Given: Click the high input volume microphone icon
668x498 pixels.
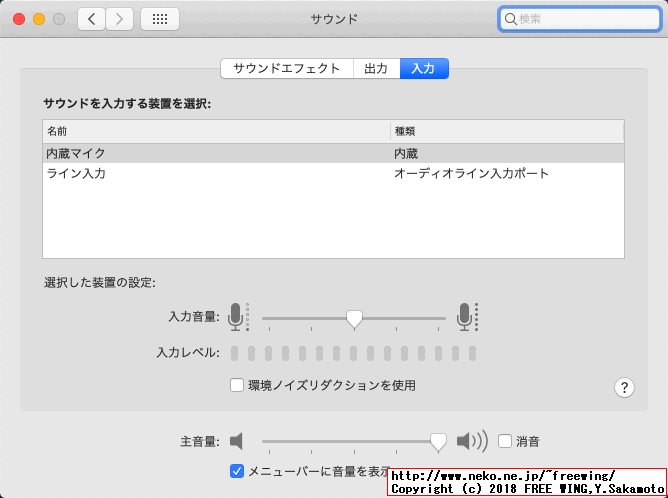Looking at the screenshot, I should tap(468, 317).
